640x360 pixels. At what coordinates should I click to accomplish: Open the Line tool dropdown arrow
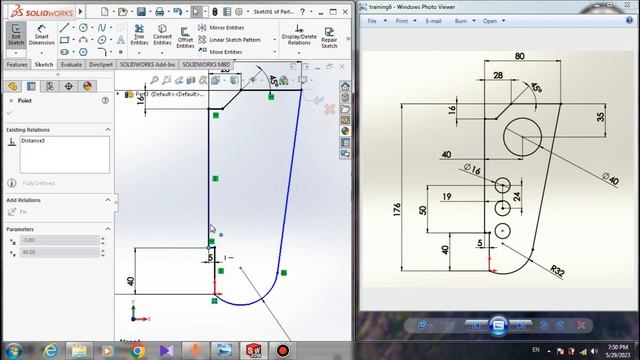(73, 28)
